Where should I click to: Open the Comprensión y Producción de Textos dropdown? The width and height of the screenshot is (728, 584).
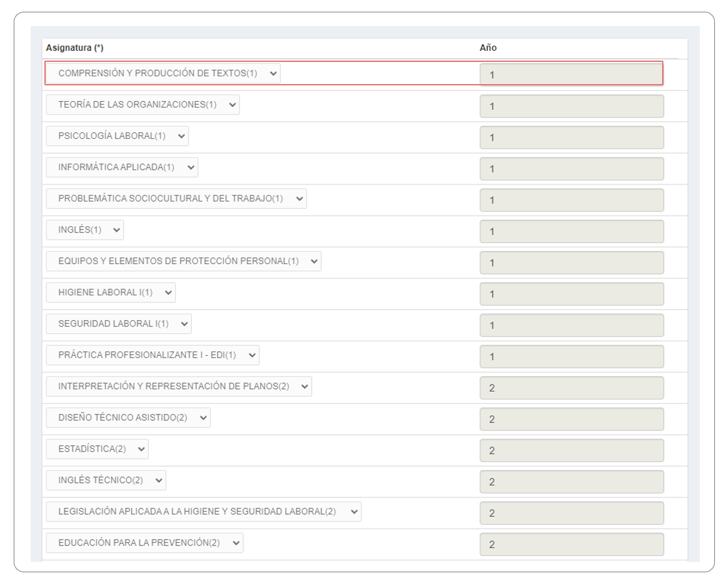(163, 74)
